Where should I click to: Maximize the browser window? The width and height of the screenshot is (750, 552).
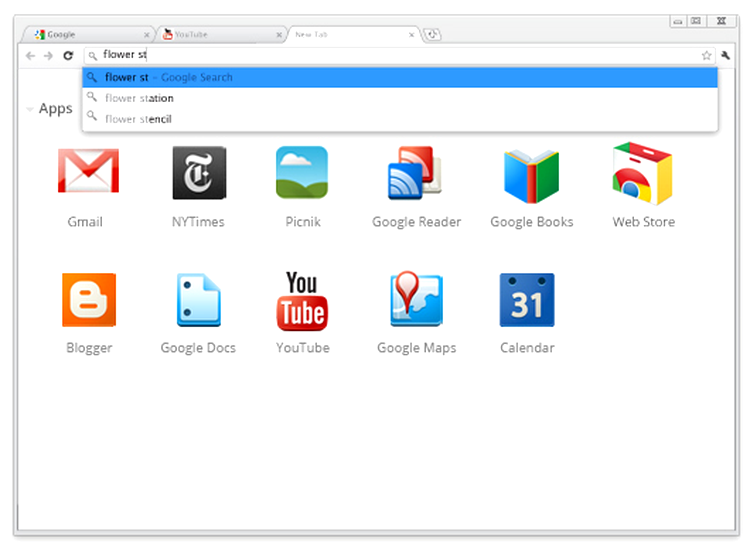click(696, 21)
